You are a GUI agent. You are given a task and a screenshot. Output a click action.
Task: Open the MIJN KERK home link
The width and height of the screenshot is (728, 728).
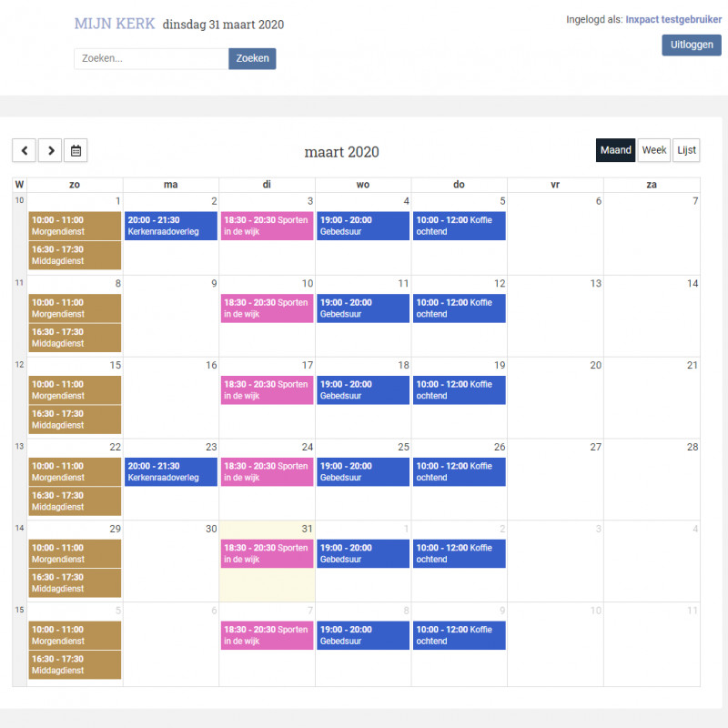[x=115, y=24]
